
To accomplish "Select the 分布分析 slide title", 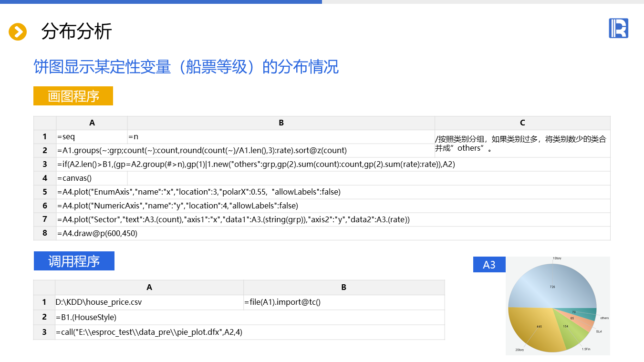I will [x=77, y=31].
